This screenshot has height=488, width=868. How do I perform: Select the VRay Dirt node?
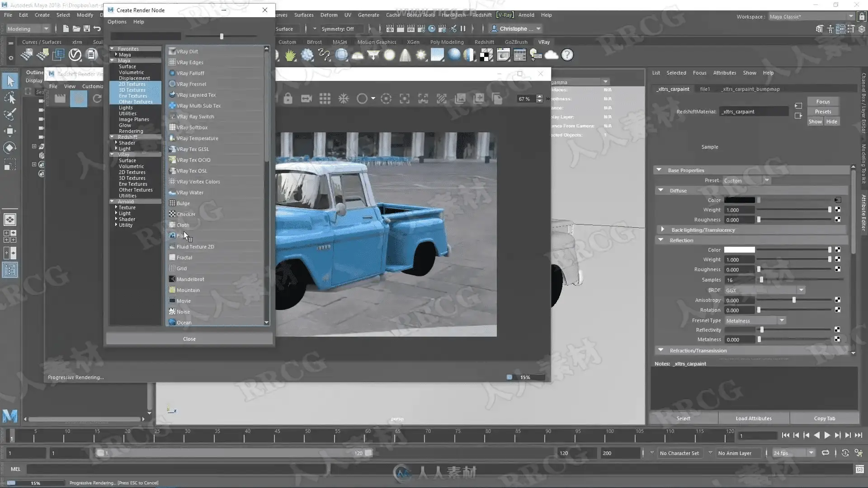coord(187,52)
